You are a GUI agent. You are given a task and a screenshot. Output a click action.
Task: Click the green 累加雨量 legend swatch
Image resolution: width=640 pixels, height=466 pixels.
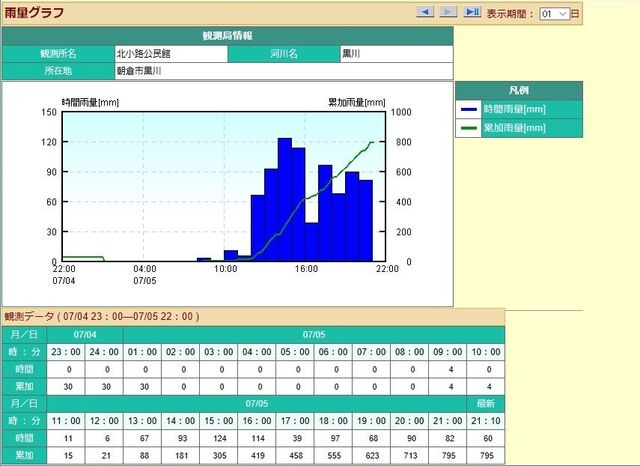tap(469, 128)
